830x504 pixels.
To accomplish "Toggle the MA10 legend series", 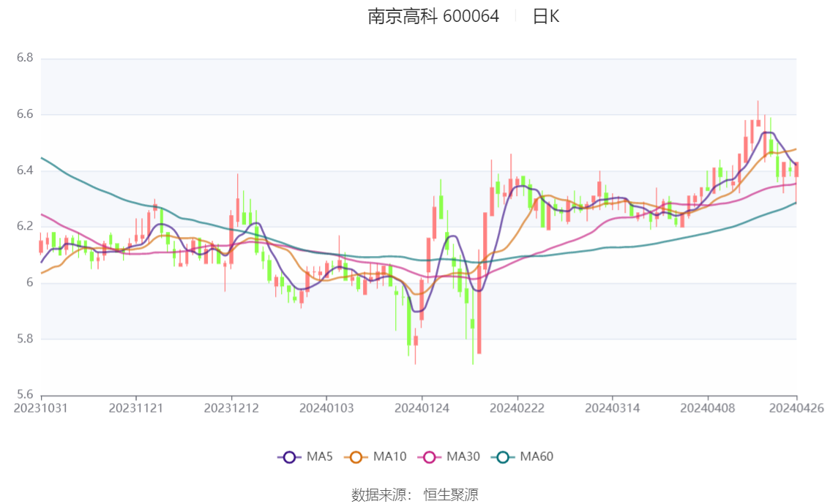I will click(x=375, y=457).
